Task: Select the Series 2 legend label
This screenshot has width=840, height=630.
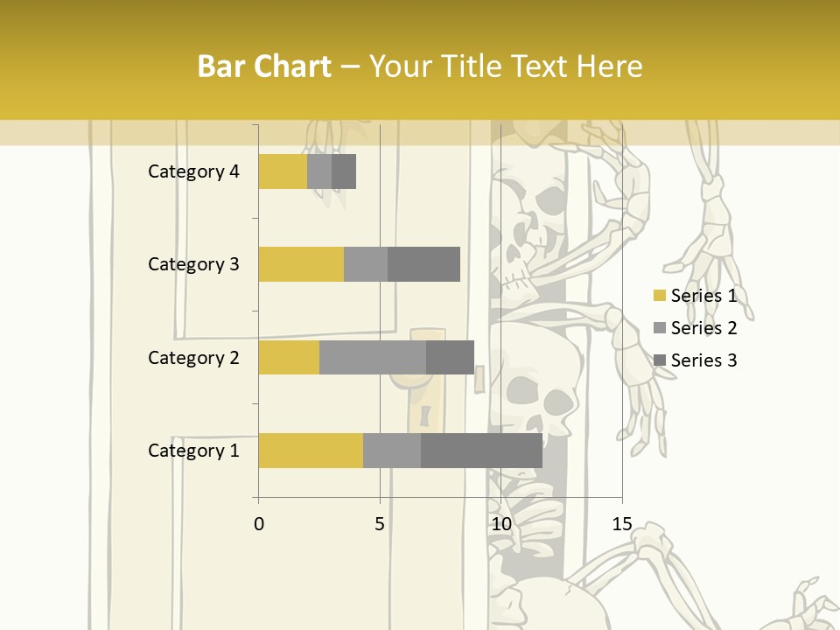Action: tap(703, 328)
